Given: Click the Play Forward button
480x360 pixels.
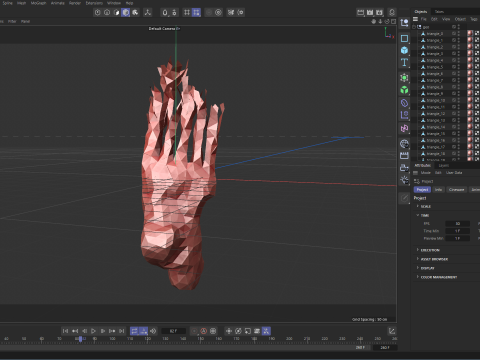Looking at the screenshot, I should 93,331.
